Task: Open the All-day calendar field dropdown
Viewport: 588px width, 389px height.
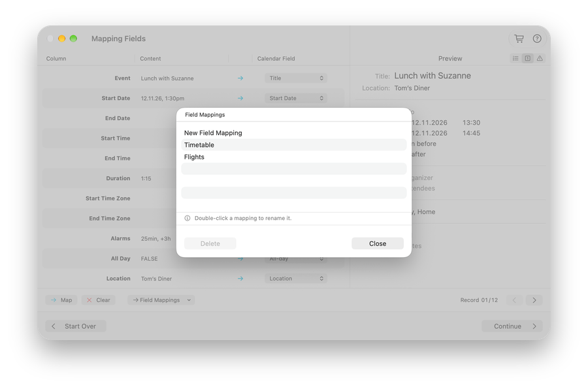Action: coord(296,259)
